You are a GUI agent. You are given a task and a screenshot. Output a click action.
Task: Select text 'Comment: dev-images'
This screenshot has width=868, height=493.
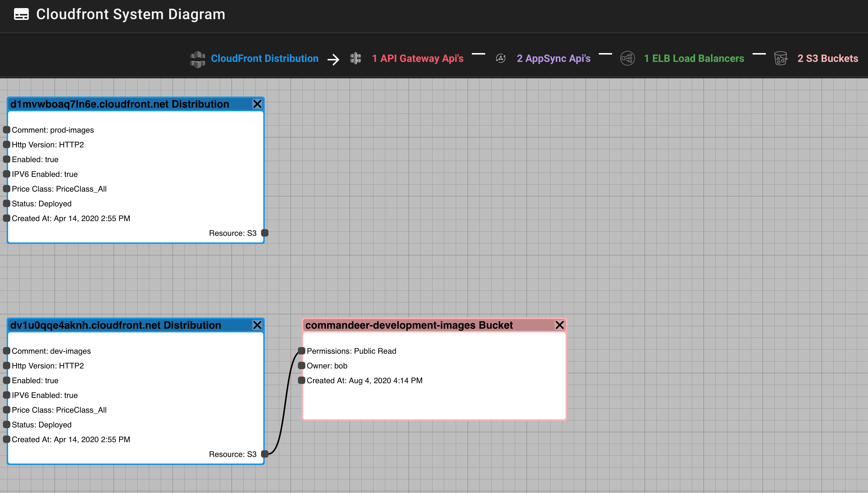pyautogui.click(x=51, y=351)
